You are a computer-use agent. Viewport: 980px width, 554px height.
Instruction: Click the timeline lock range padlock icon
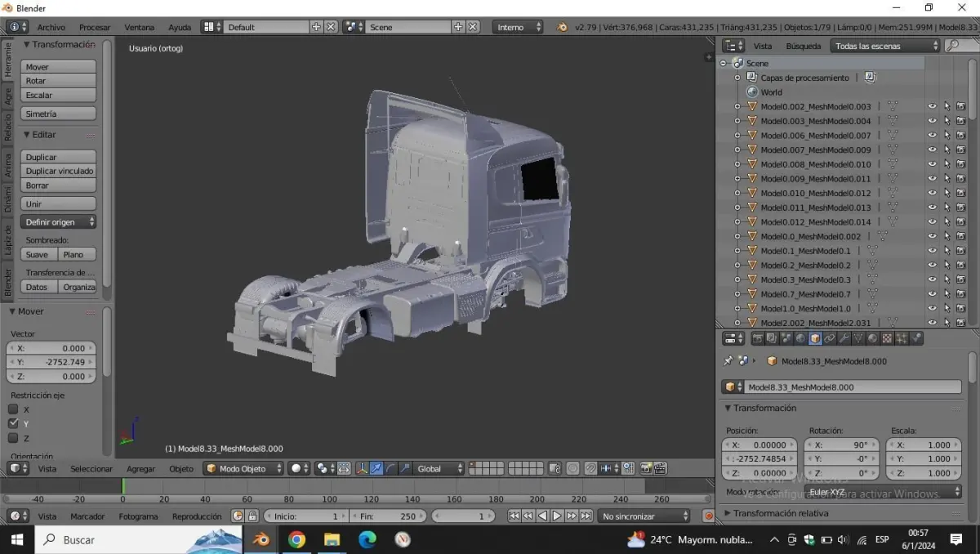(252, 516)
